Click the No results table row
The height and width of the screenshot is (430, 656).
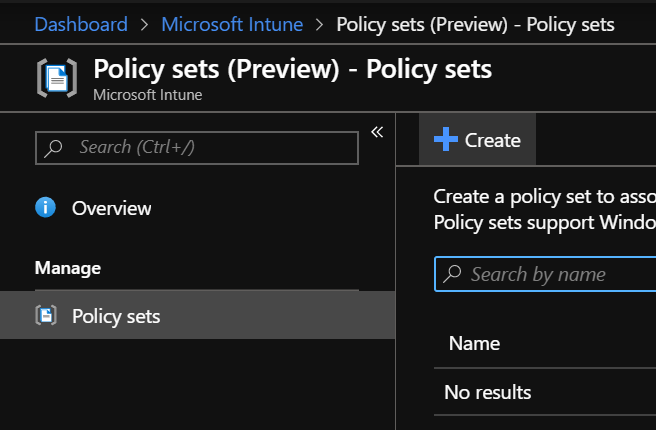pyautogui.click(x=488, y=392)
